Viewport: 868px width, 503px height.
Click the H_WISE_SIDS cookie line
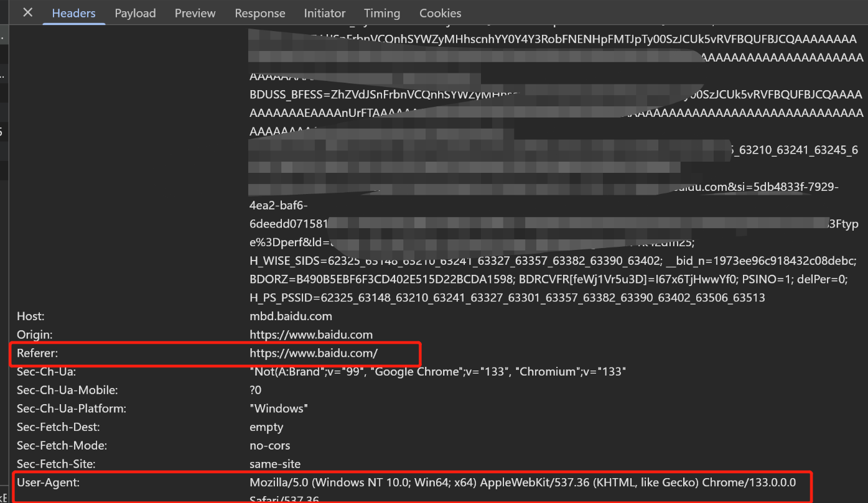point(554,261)
